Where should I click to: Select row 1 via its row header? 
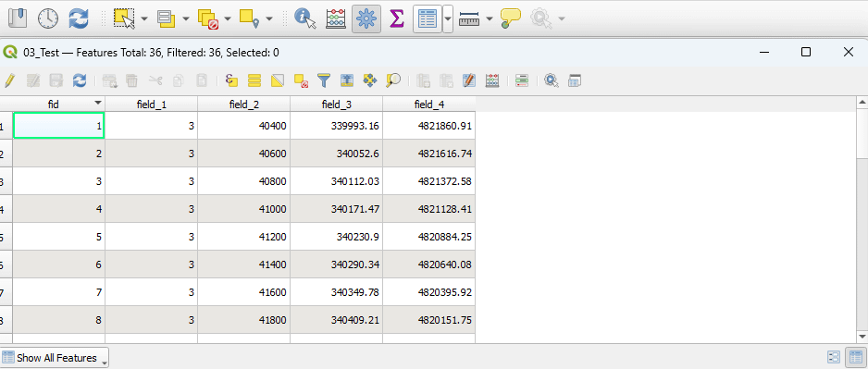click(6, 126)
